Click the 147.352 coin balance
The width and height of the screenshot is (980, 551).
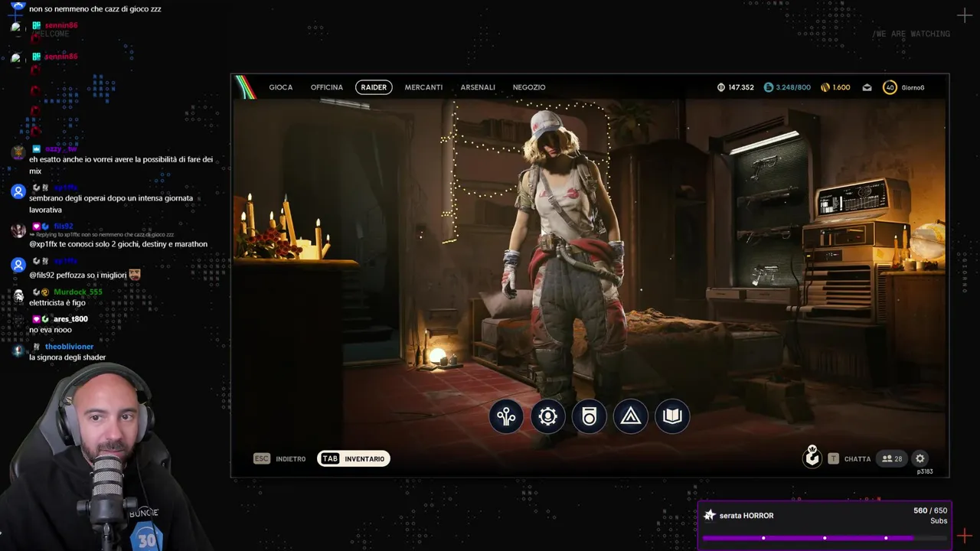(x=741, y=87)
